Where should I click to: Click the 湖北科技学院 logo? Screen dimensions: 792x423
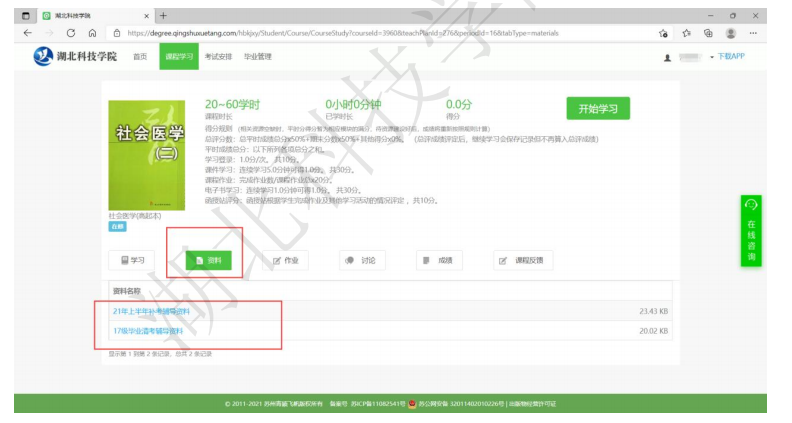tap(75, 56)
